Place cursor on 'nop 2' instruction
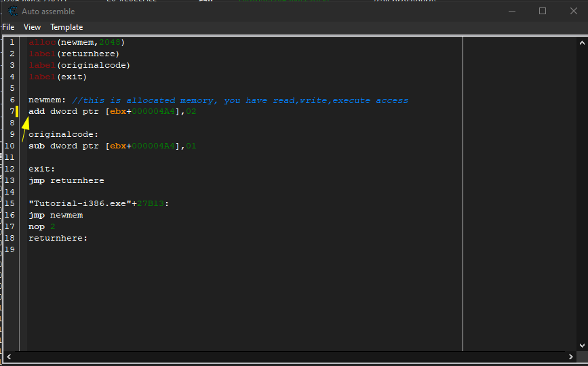This screenshot has height=366, width=588. point(41,226)
